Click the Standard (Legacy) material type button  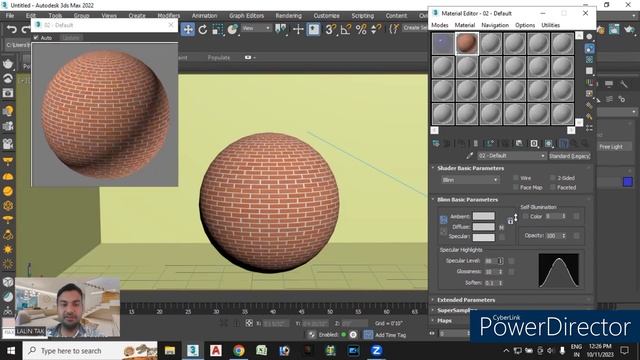(569, 156)
